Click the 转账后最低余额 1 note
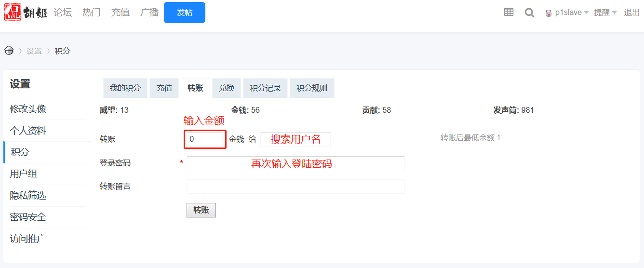The image size is (644, 268). coord(470,138)
